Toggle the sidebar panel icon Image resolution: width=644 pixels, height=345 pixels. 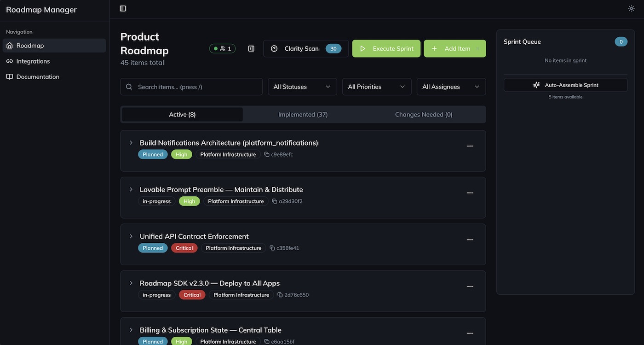(x=123, y=8)
